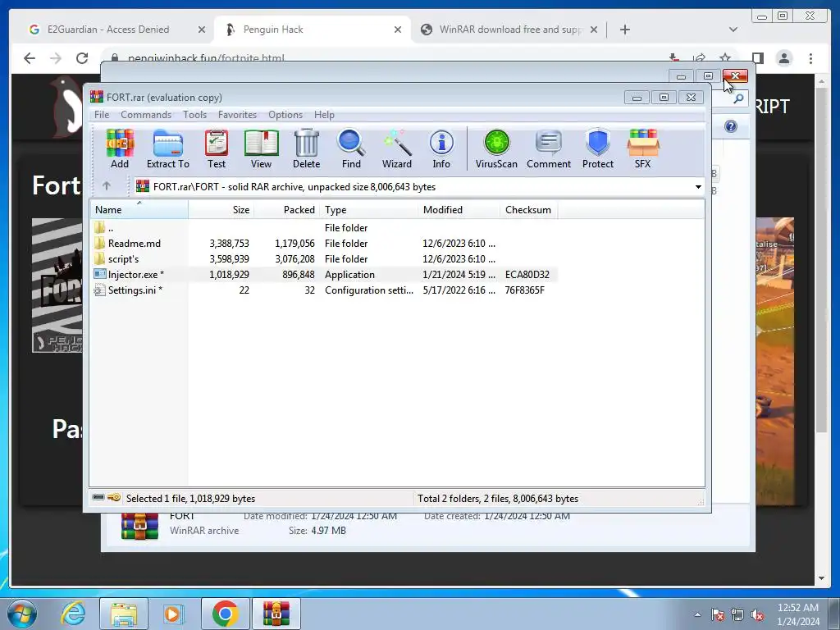The height and width of the screenshot is (630, 840).
Task: Go back in Chrome
Action: click(x=30, y=58)
